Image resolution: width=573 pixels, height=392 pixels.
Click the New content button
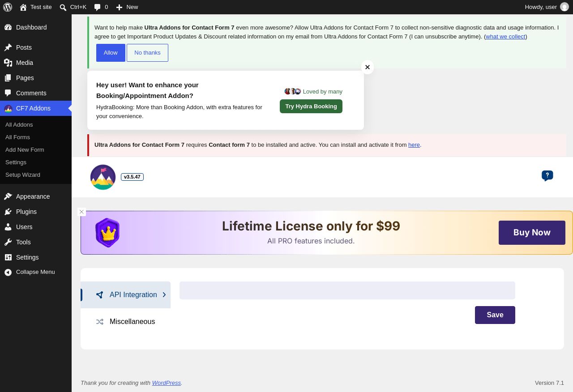click(x=127, y=7)
